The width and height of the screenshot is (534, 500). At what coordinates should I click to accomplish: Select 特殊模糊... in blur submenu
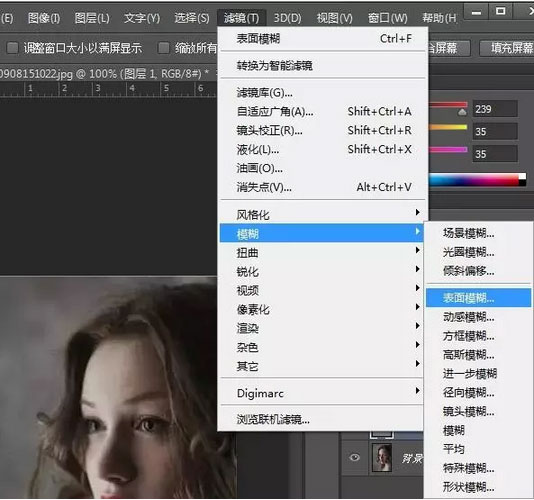click(x=478, y=468)
